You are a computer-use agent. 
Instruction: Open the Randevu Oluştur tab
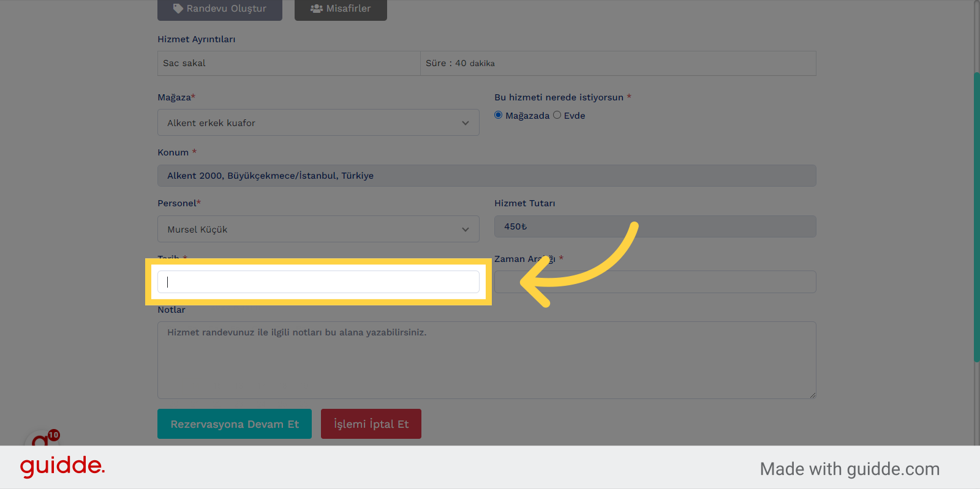[x=220, y=9]
